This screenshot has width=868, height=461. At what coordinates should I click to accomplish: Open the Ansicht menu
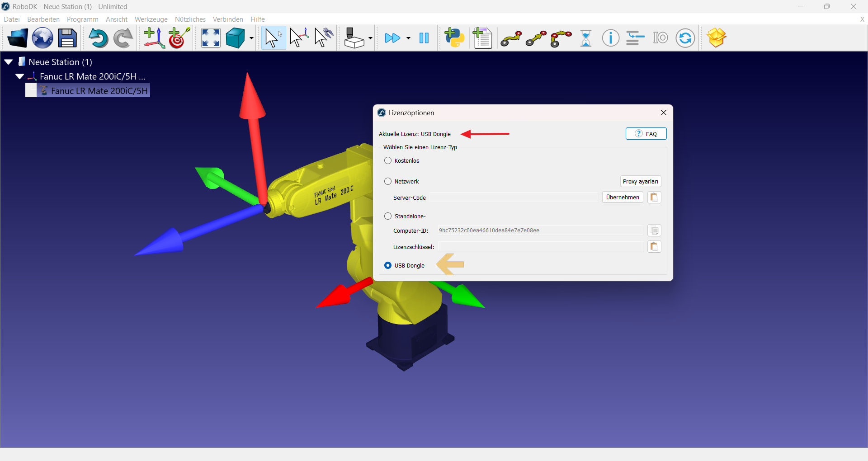tap(117, 19)
